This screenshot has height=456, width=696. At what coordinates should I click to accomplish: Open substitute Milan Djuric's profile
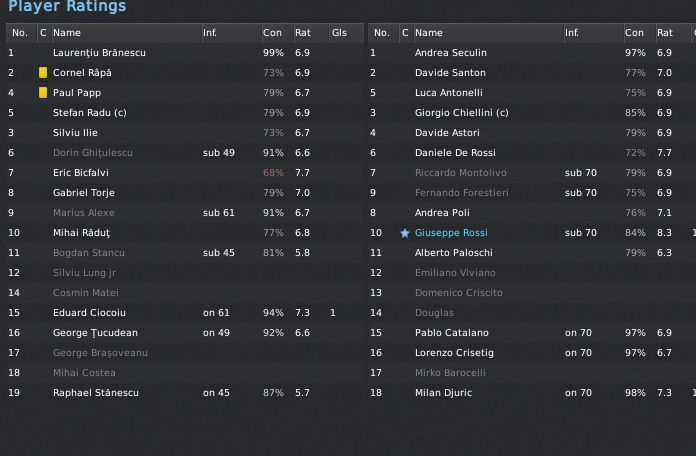click(x=443, y=393)
